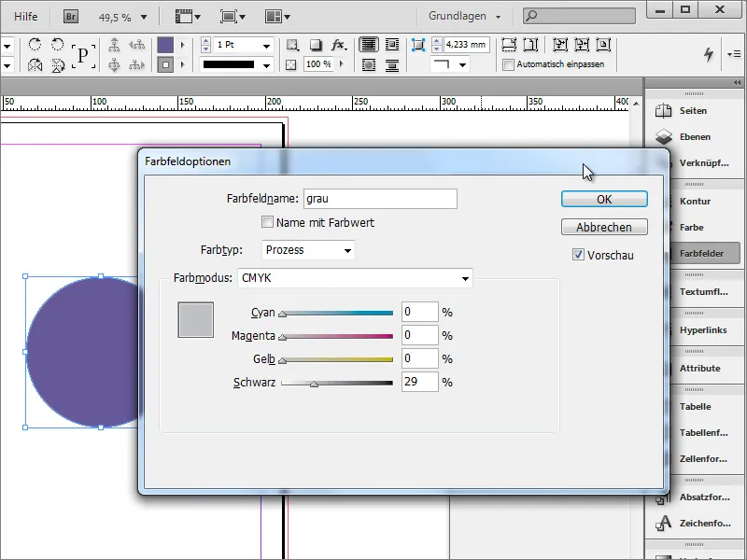Select the no text wrap icon
This screenshot has height=560, width=747.
click(368, 45)
